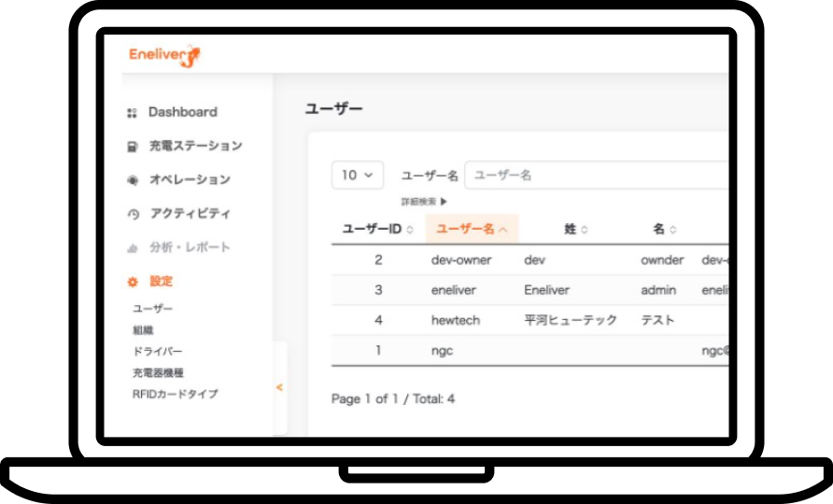The image size is (833, 504).
Task: Click the 設定 gear icon
Action: tap(133, 282)
